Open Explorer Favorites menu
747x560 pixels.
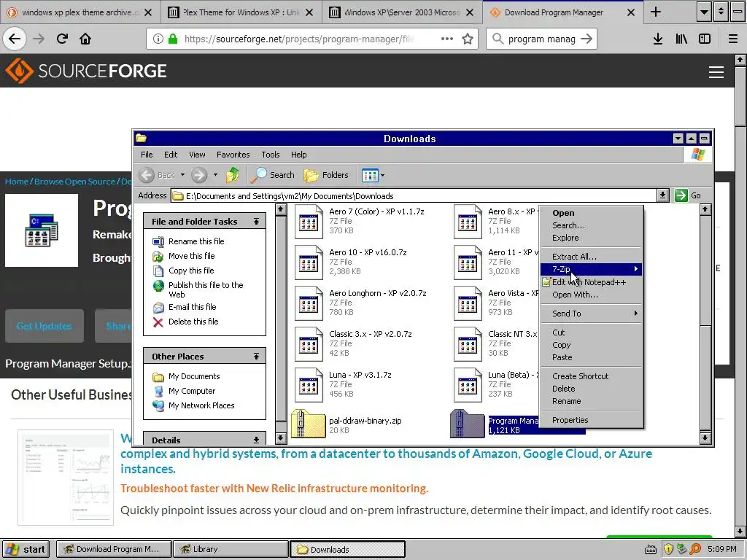pos(233,155)
